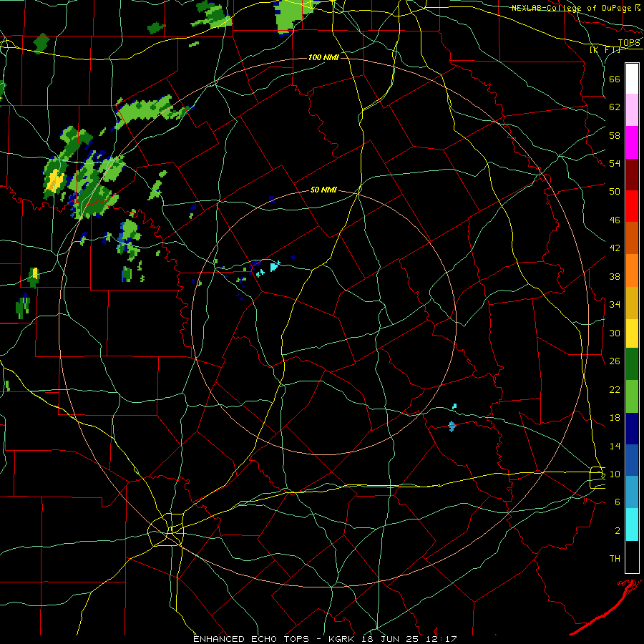644x644 pixels.
Task: Click the legend value '50'
Action: (615, 192)
